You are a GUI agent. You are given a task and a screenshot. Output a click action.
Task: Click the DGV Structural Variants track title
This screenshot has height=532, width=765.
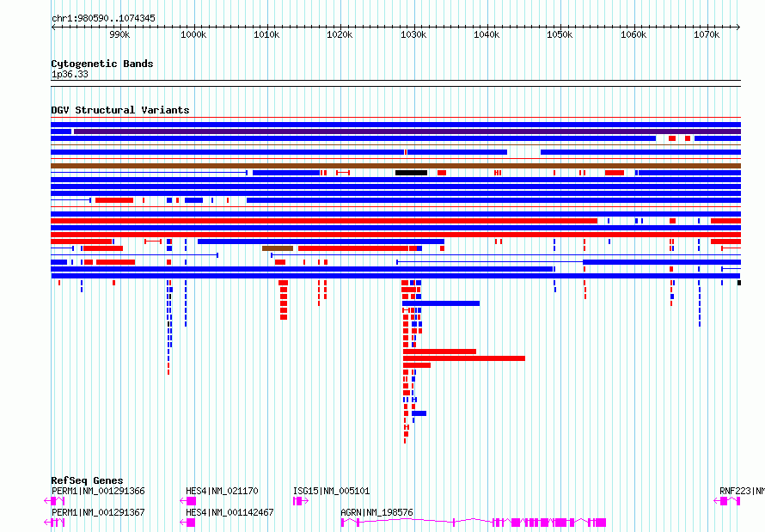tap(120, 110)
